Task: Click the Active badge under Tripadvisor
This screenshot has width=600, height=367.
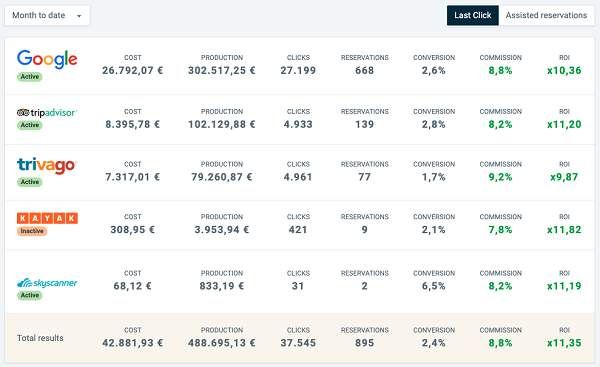Action: pyautogui.click(x=29, y=125)
